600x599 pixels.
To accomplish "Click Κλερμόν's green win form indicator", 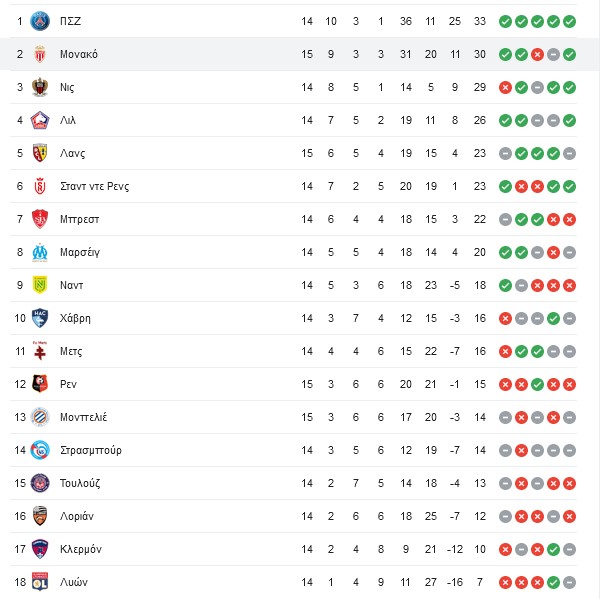I will (553, 549).
